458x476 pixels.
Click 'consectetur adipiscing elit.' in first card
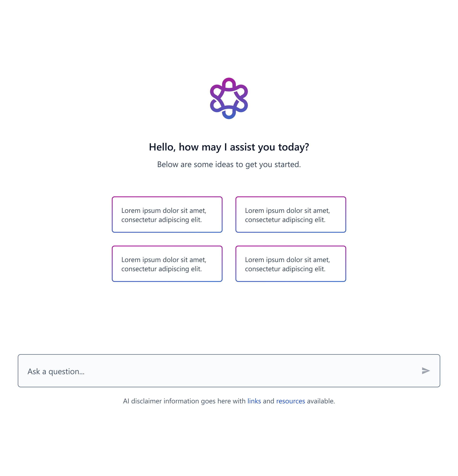click(162, 220)
